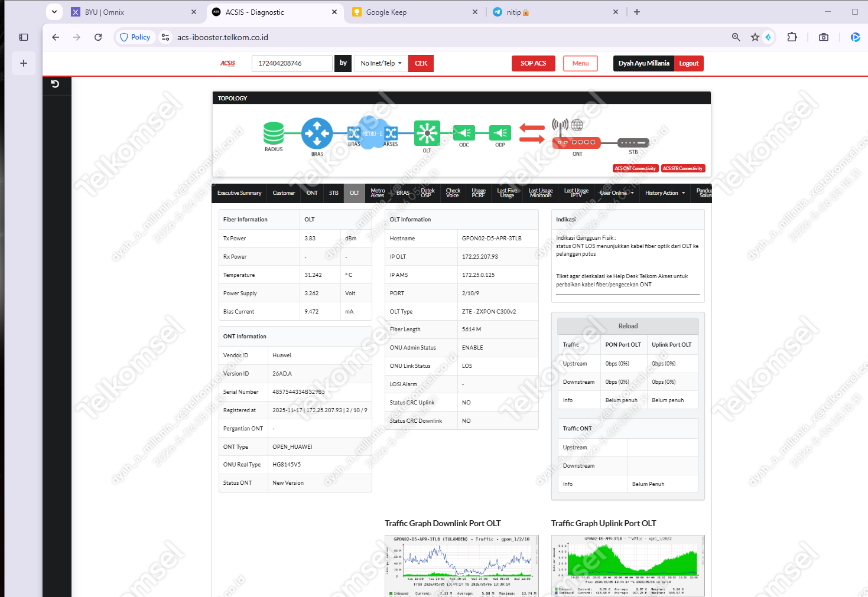Open the tab search dropdown chevron
Image resolution: width=868 pixels, height=597 pixels.
54,12
